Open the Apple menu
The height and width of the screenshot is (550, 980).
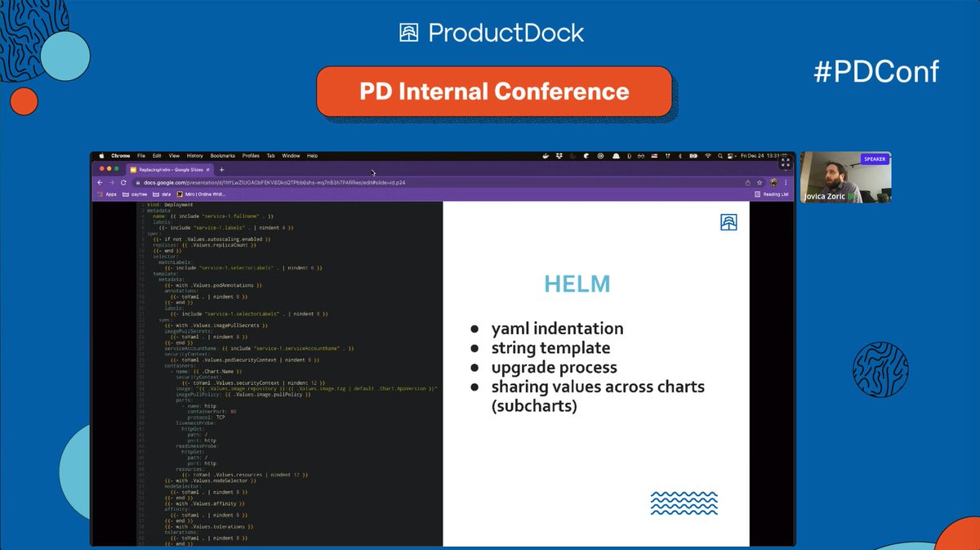coord(101,155)
